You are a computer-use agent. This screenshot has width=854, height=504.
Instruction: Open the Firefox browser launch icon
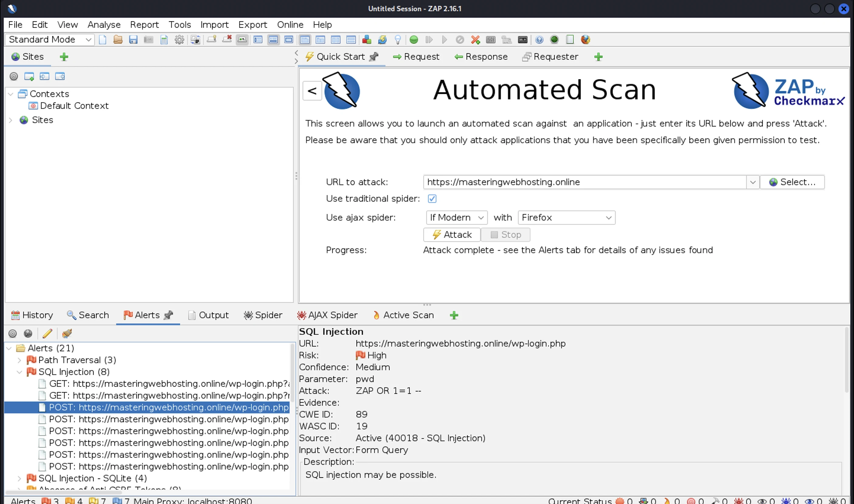(x=585, y=40)
